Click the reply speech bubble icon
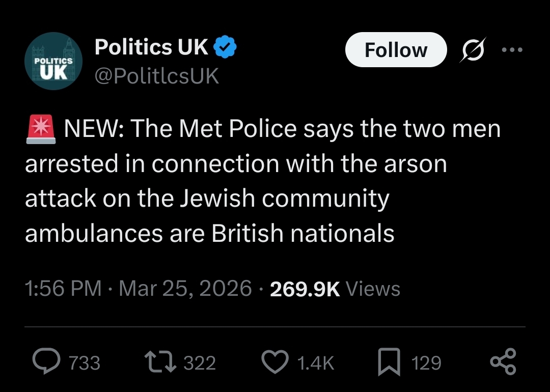This screenshot has width=550, height=392. pos(46,362)
